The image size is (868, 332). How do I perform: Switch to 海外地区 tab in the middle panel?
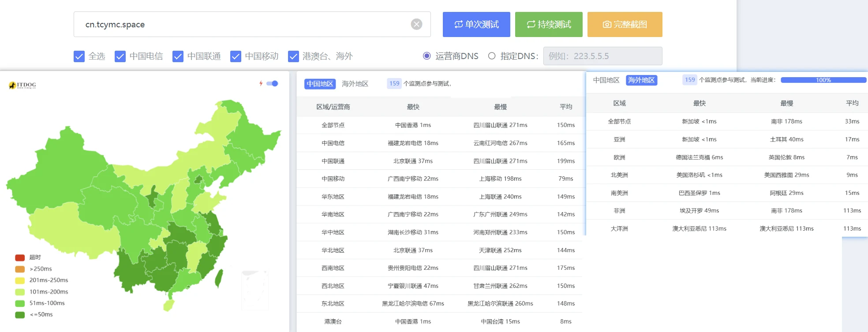[x=355, y=84]
